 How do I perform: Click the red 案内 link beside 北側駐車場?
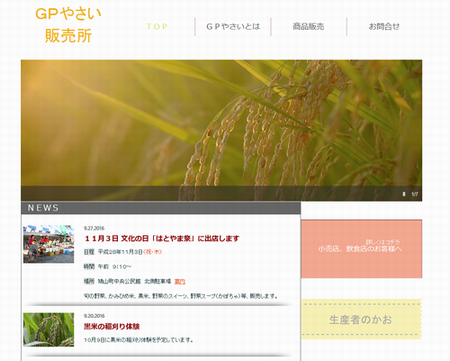(180, 282)
